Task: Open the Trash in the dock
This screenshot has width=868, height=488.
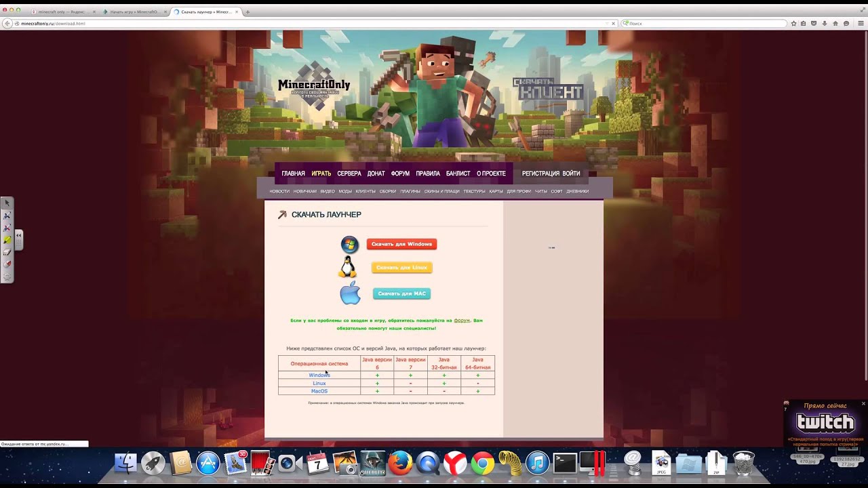Action: click(744, 464)
